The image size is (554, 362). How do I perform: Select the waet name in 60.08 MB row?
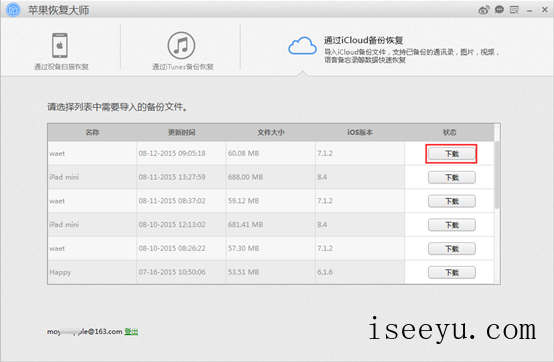(x=57, y=154)
